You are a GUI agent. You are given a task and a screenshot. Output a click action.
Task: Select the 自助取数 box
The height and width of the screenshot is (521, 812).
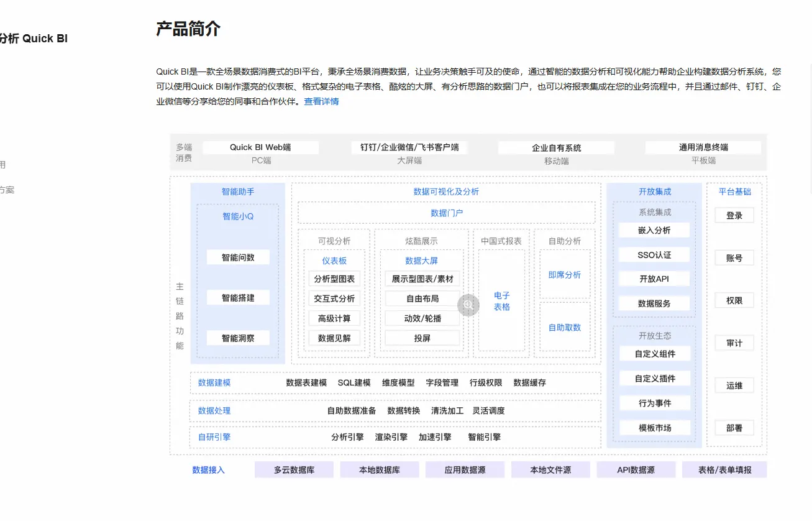click(x=565, y=328)
